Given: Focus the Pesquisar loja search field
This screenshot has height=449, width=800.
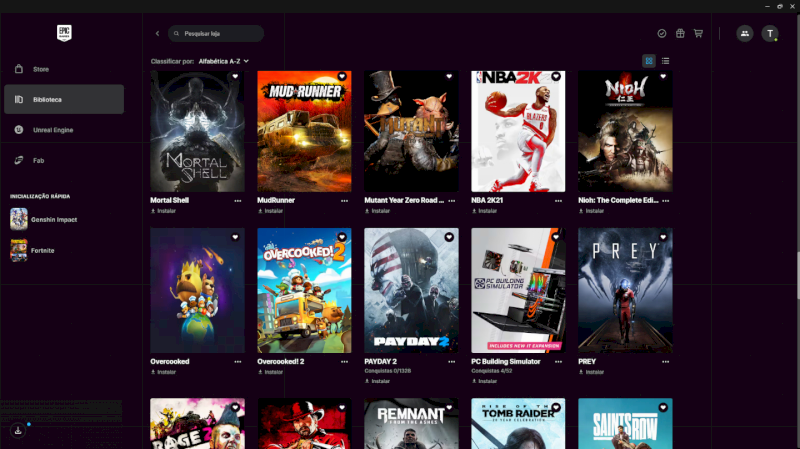Looking at the screenshot, I should [x=216, y=34].
